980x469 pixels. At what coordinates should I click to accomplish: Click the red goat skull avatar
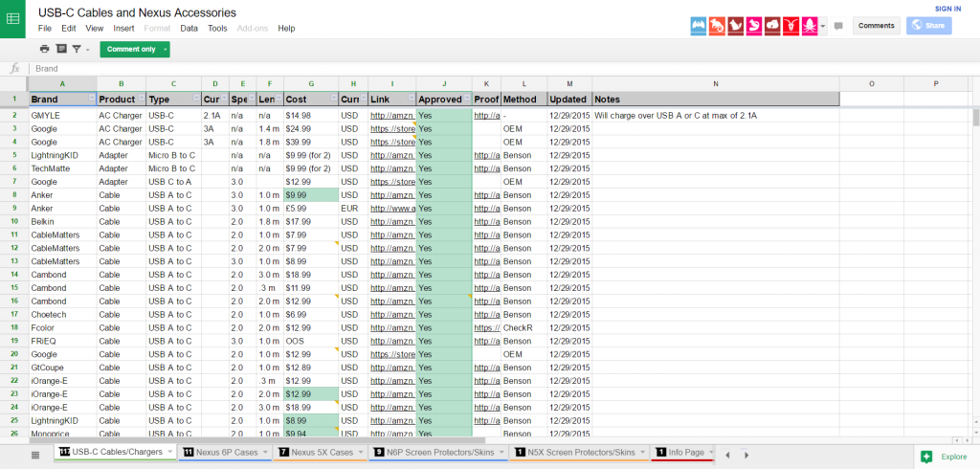click(x=791, y=26)
